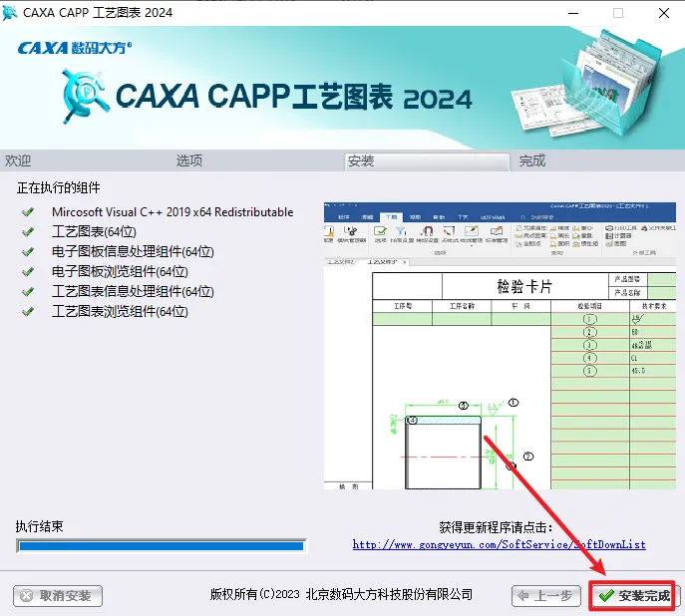Screen dimensions: 685x616
Task: Click the teal folder graphic in the banner
Action: pos(587,85)
